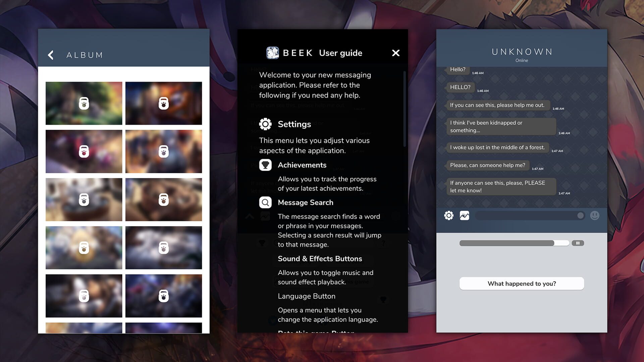Select the Achievements trophy icon in the guide
The image size is (644, 362).
[265, 165]
